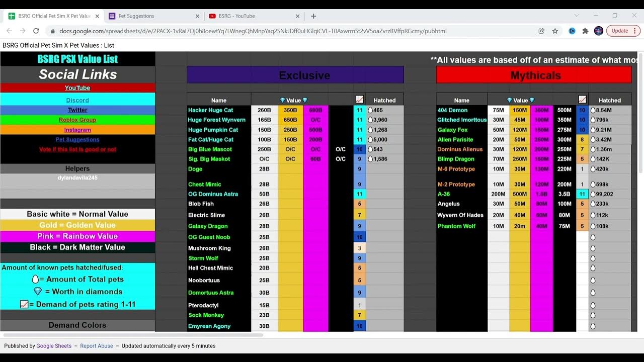Select the OG Dominus Astra cell

219,194
